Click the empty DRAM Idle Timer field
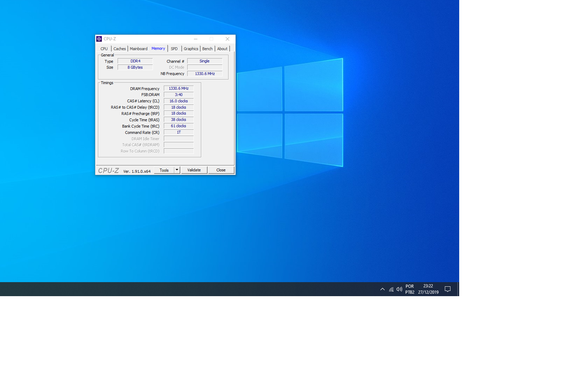Screen dimensions: 588x368 pos(179,138)
